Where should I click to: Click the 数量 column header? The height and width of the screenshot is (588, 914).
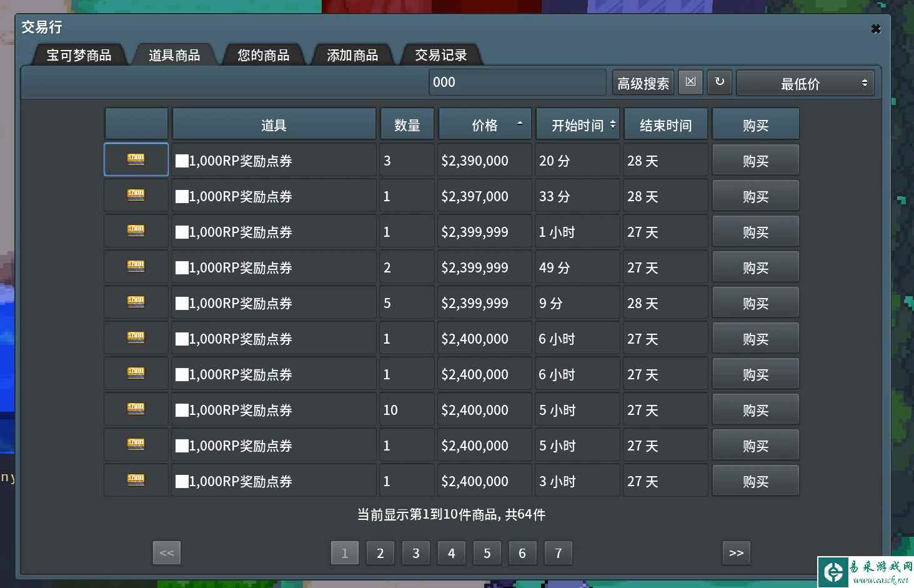click(407, 124)
